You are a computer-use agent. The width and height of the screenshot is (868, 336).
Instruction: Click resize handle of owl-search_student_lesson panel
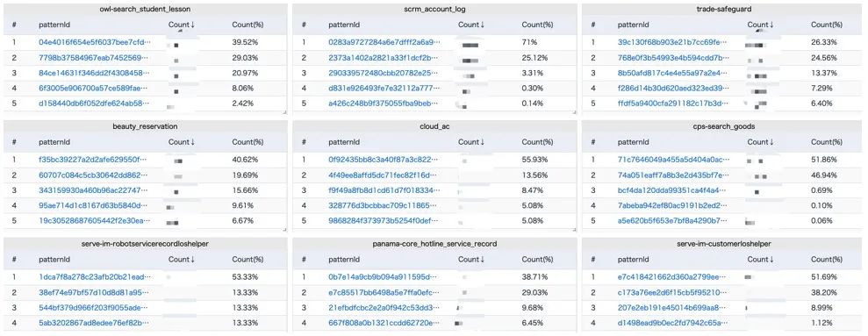pyautogui.click(x=285, y=111)
